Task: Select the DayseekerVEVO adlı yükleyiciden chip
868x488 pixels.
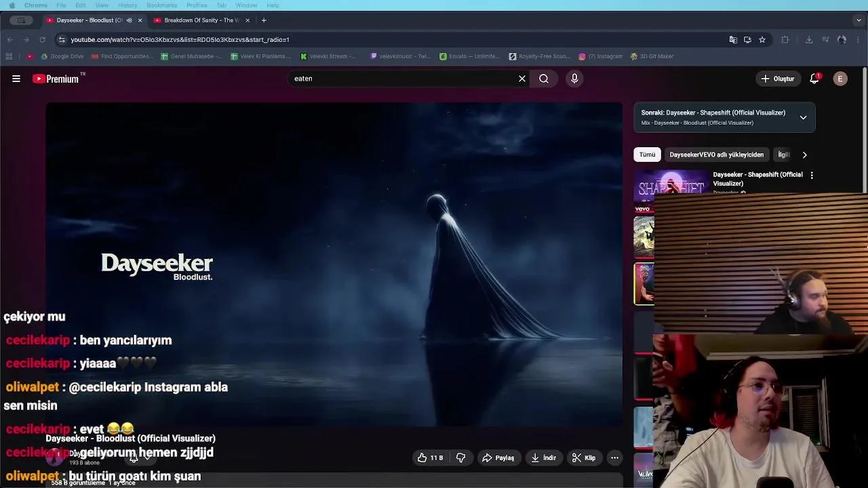Action: (x=716, y=155)
